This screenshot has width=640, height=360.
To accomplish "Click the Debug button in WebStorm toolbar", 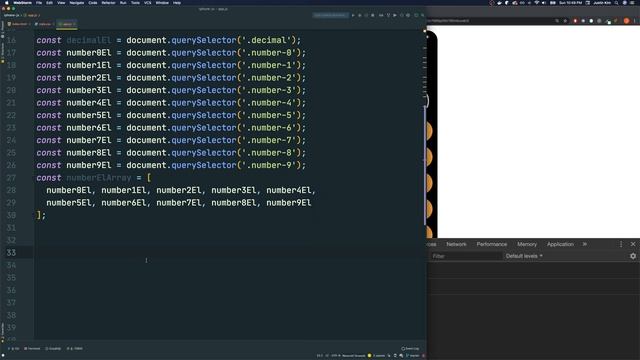I will click(x=360, y=15).
